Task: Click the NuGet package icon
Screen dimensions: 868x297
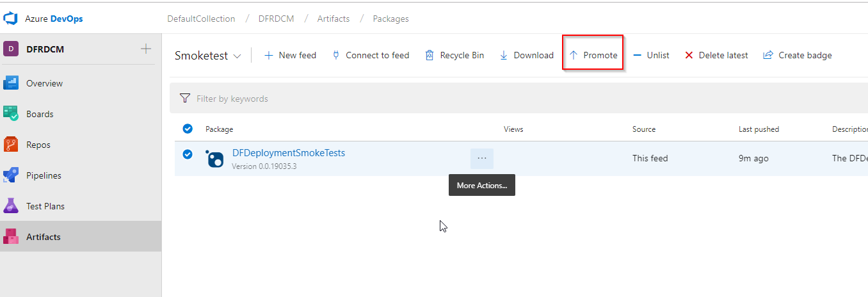Action: pyautogui.click(x=215, y=159)
